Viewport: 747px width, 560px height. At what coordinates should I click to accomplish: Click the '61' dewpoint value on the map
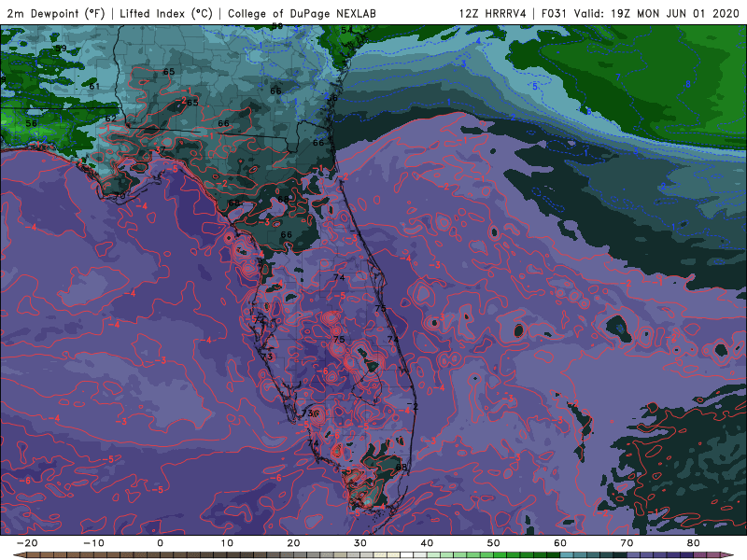tap(94, 86)
